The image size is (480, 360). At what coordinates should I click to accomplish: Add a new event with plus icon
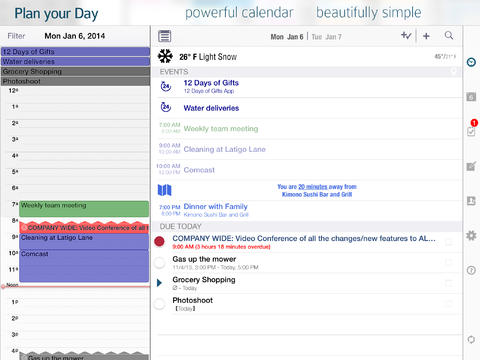tap(426, 36)
